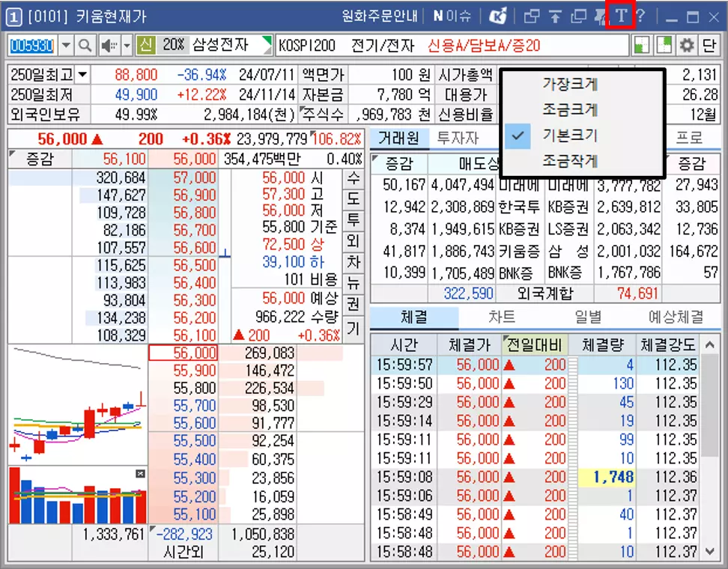Click the link windows icon in title bar
This screenshot has height=569, width=728.
point(532,16)
